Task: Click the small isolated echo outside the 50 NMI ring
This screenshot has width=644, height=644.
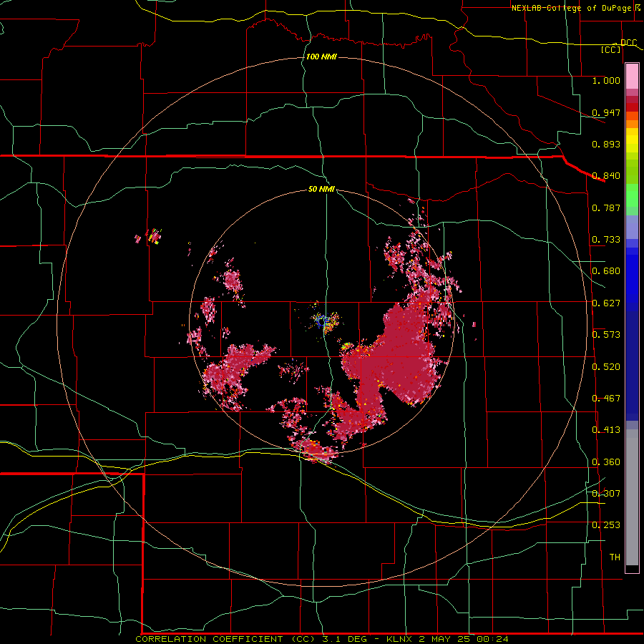Action: 153,237
